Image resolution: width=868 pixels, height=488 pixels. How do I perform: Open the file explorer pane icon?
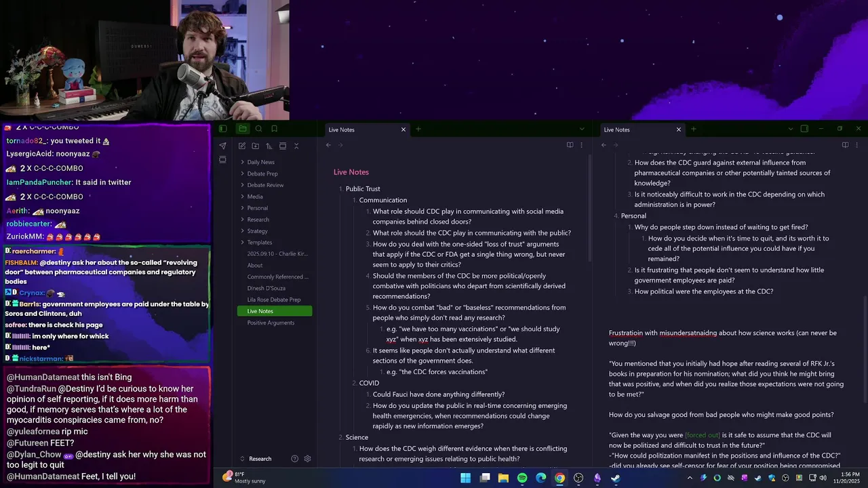tap(242, 129)
